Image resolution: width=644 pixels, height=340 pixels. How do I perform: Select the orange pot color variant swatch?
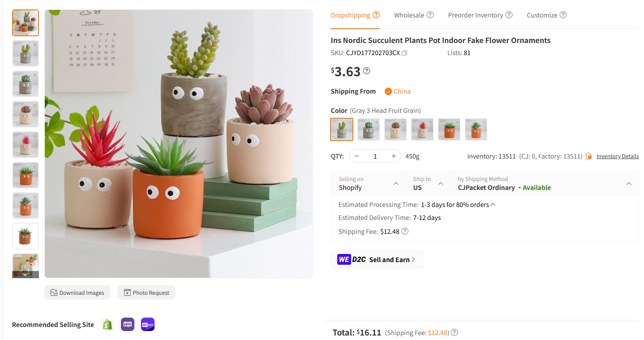pyautogui.click(x=449, y=129)
